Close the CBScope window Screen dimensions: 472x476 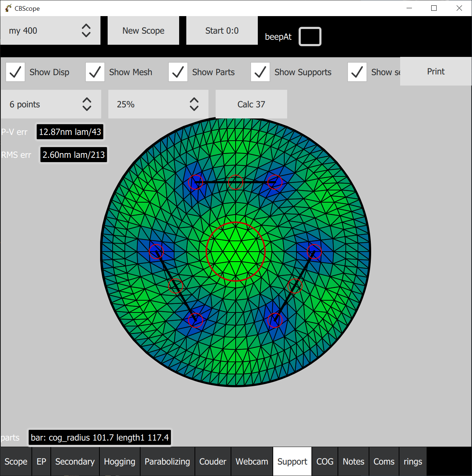click(459, 8)
